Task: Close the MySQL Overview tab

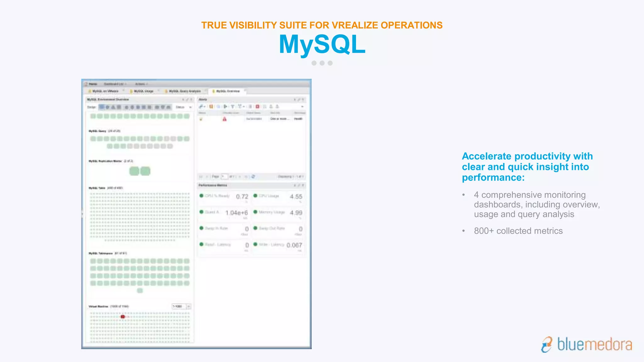Action: [x=245, y=91]
